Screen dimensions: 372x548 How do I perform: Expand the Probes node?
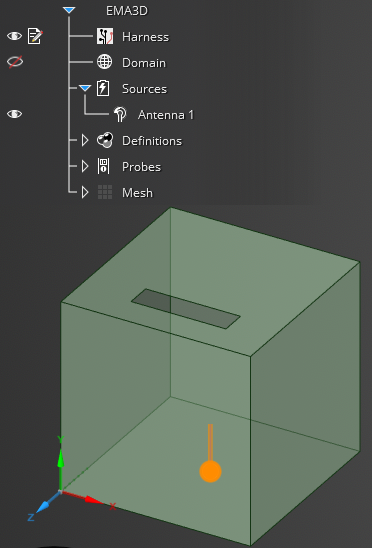(x=85, y=166)
